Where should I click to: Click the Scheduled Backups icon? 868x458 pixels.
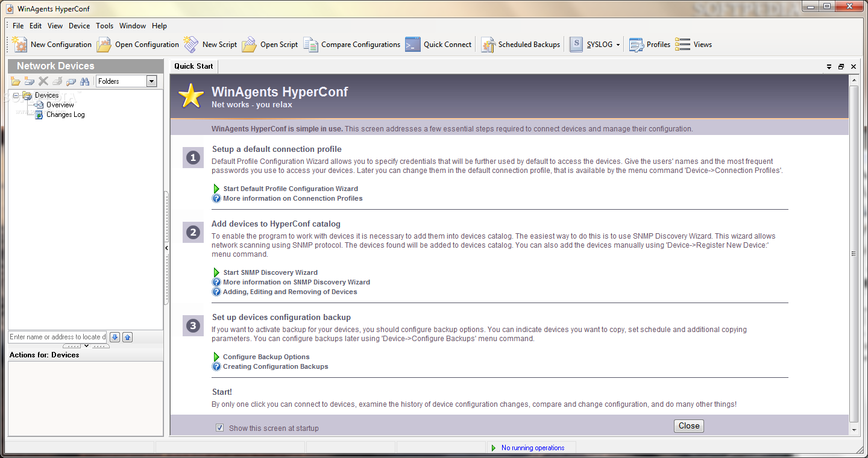(x=488, y=45)
